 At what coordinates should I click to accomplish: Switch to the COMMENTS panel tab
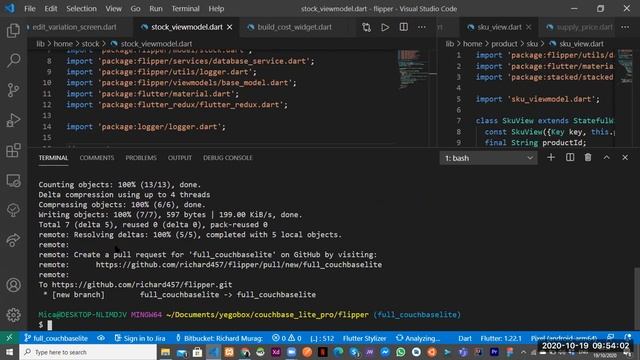tap(97, 158)
